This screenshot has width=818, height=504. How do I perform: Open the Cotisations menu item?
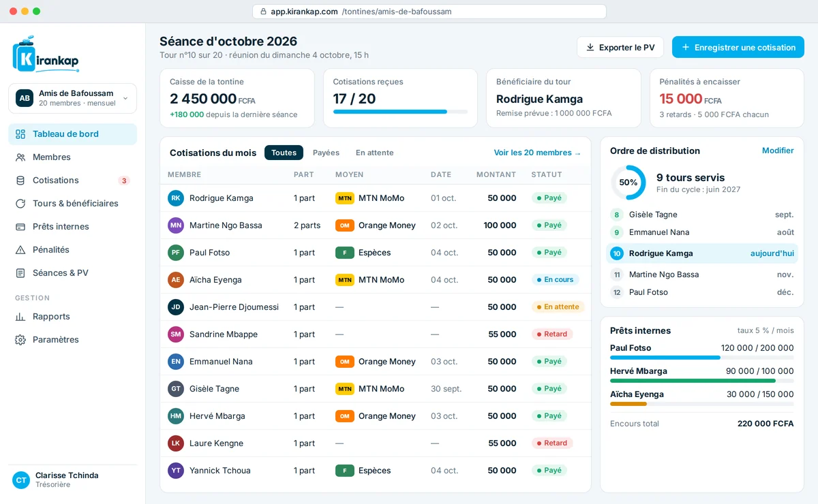(72, 180)
